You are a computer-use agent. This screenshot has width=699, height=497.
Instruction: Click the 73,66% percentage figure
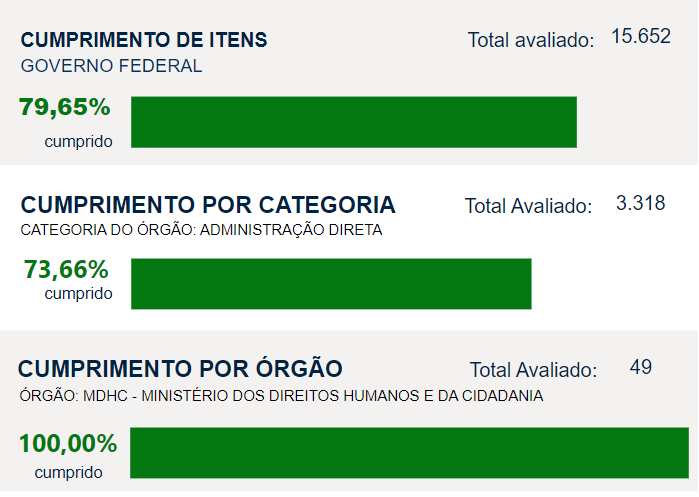point(66,269)
